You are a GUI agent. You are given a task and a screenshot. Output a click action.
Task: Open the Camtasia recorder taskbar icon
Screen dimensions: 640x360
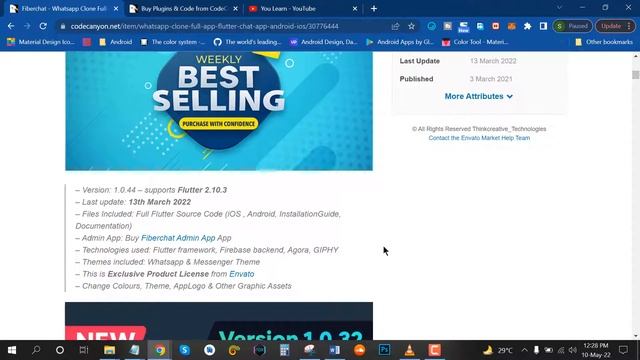click(x=434, y=350)
